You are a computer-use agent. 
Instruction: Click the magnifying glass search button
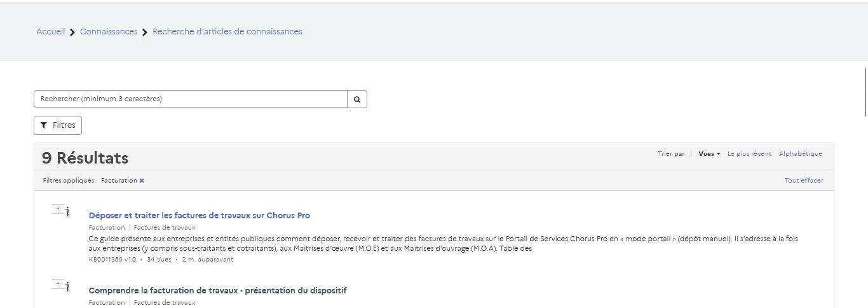point(357,99)
